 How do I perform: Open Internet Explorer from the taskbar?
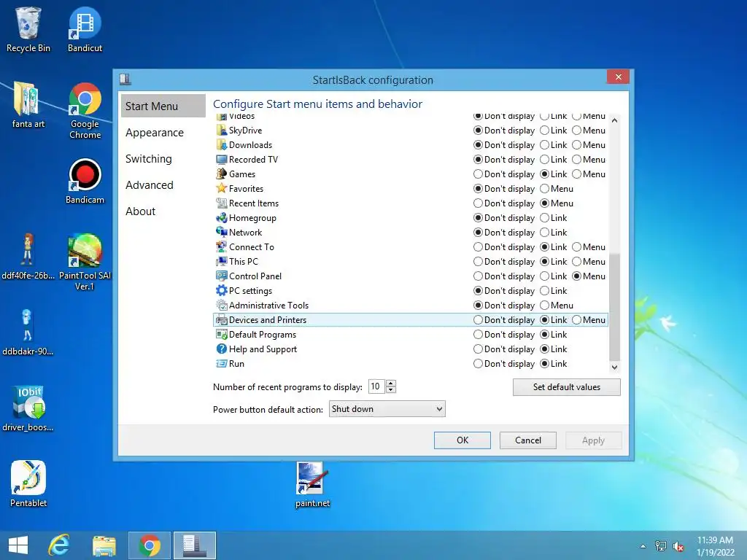60,545
